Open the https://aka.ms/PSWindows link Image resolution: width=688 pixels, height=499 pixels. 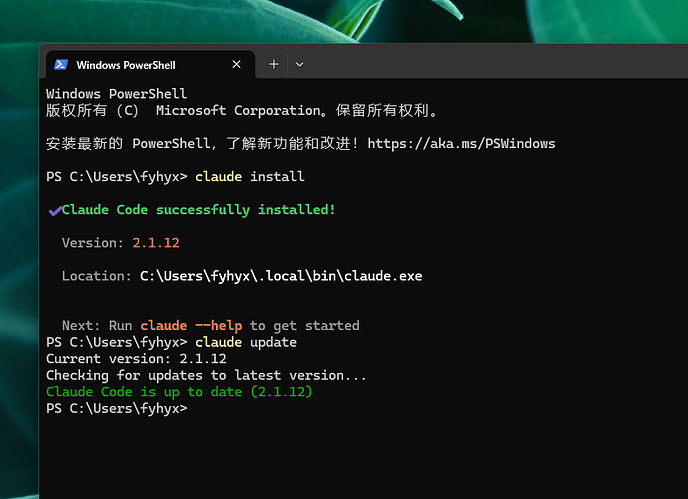click(x=461, y=144)
